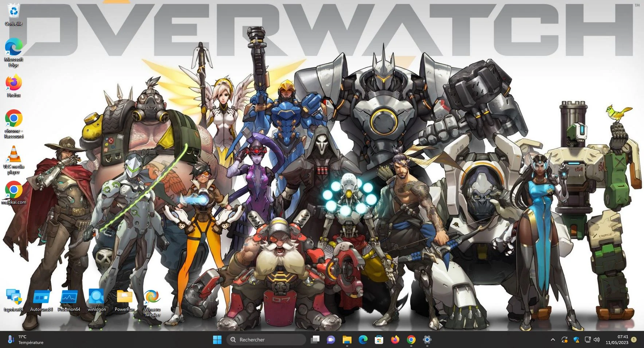Select the Firefox desktop shortcut

click(x=13, y=86)
